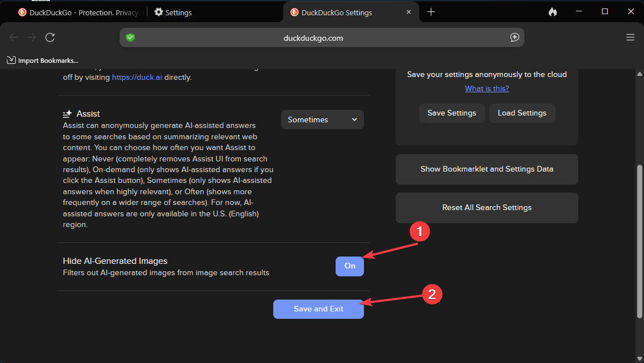Viewport: 644px width, 363px height.
Task: Click the duckduckgo.com address bar
Action: pyautogui.click(x=313, y=38)
